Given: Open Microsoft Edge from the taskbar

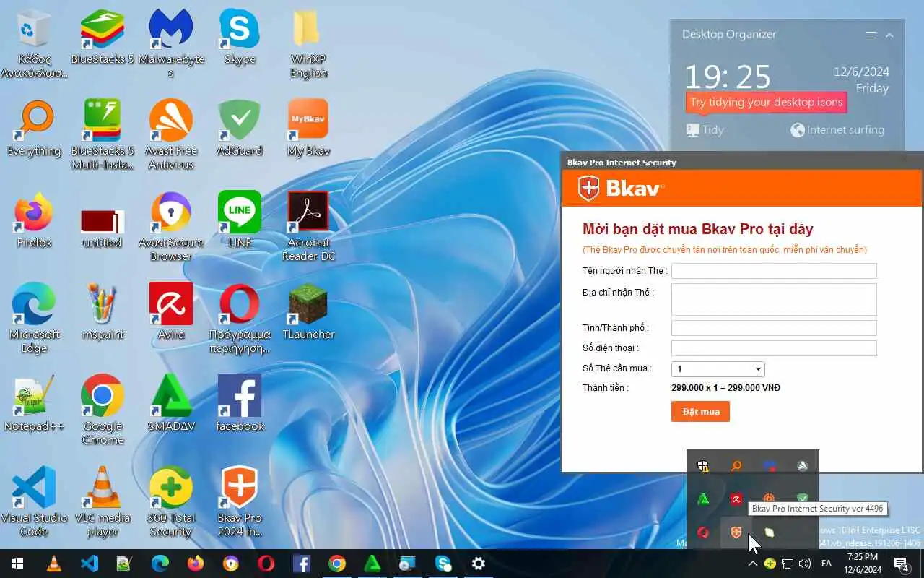Looking at the screenshot, I should (160, 564).
